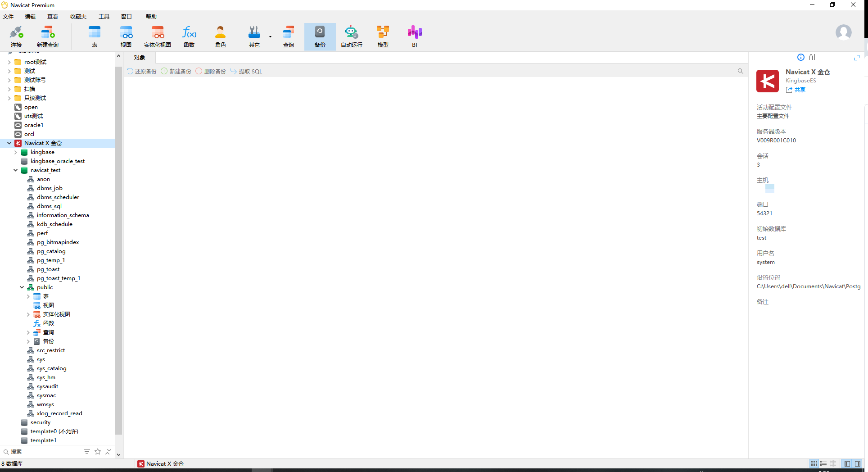Expand the right information panel

(x=857, y=58)
